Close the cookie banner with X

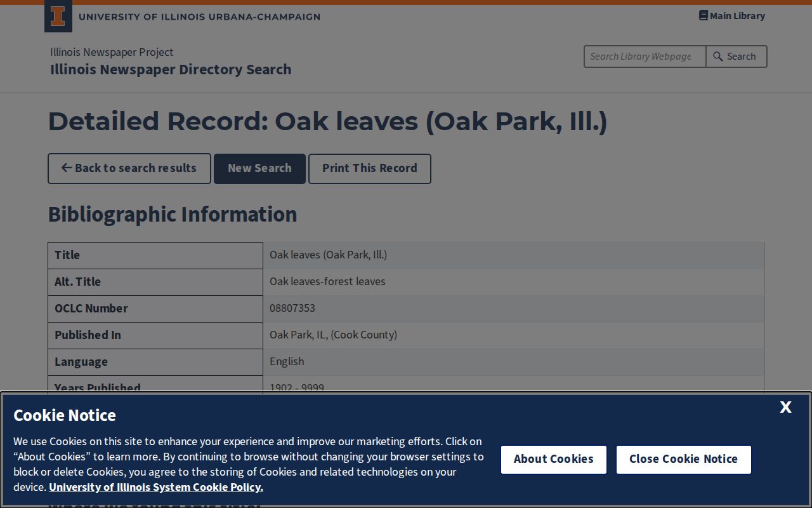pos(785,408)
